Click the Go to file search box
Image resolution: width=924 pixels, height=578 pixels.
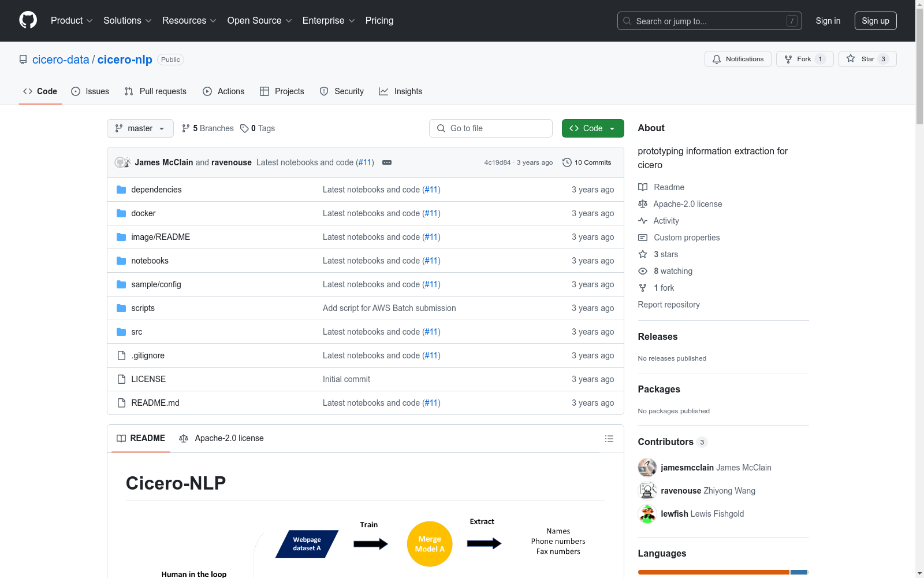coord(491,128)
